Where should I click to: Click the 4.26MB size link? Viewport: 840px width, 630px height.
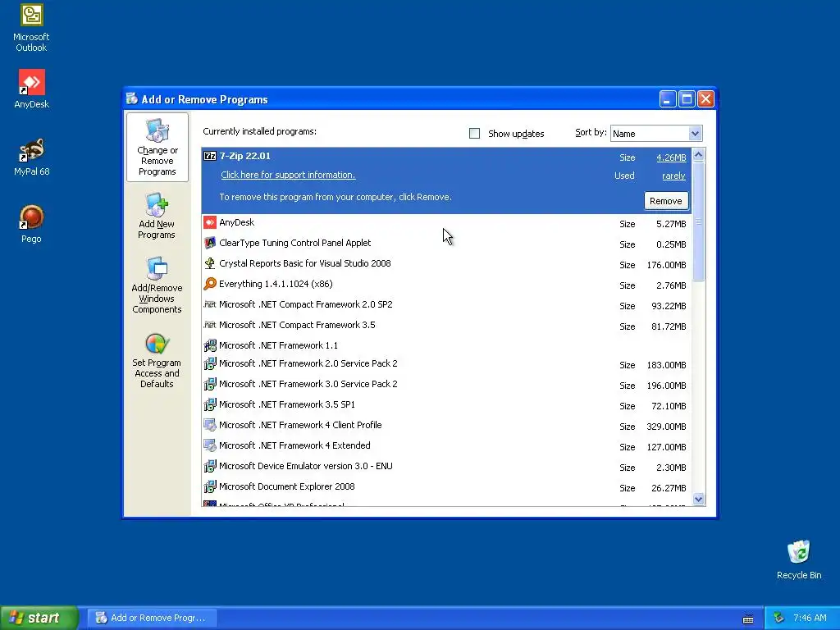tap(671, 157)
